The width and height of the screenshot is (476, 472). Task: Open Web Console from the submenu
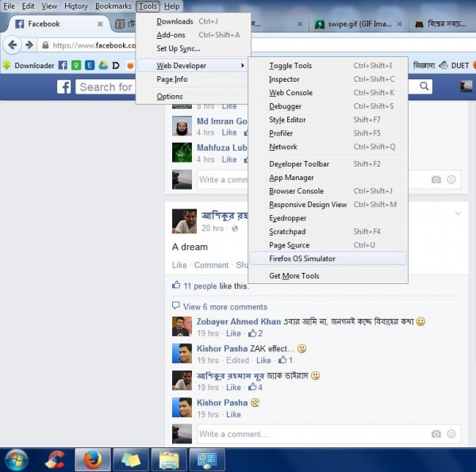328,93
